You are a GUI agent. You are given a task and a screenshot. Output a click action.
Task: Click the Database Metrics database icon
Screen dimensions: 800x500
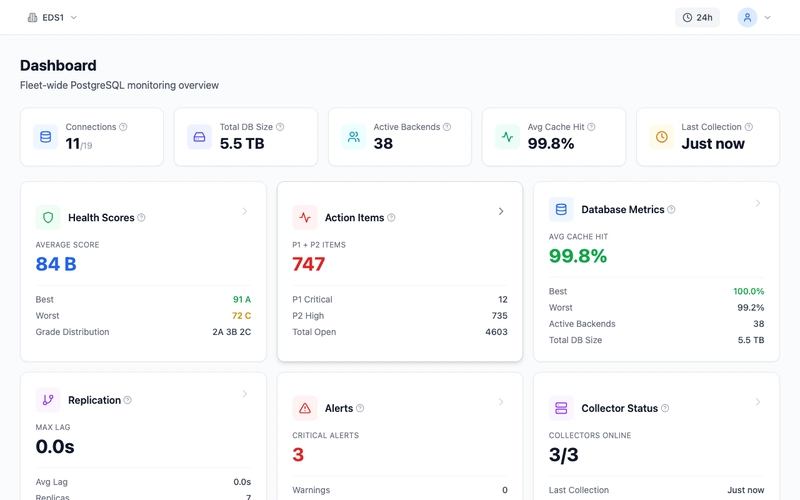coord(561,209)
